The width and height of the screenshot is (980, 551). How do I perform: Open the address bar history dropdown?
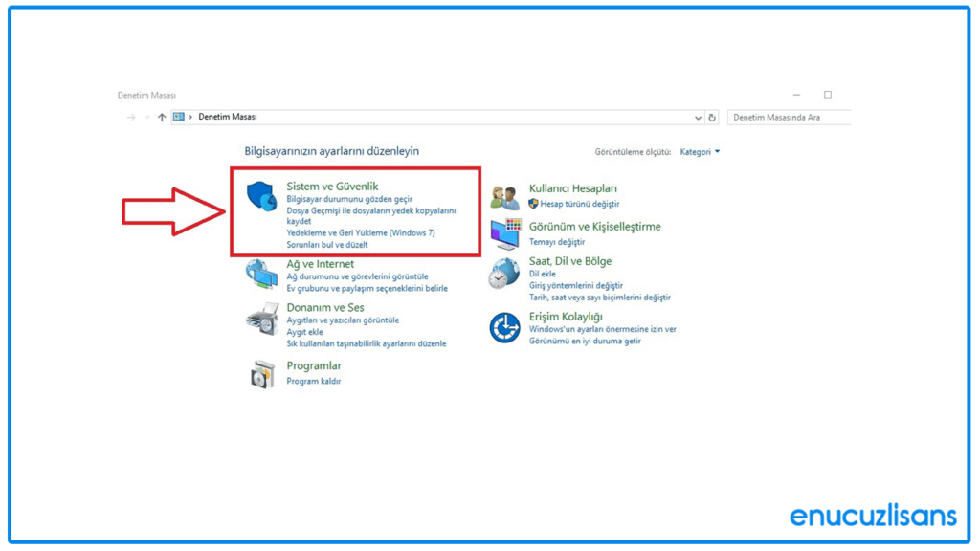click(x=698, y=117)
